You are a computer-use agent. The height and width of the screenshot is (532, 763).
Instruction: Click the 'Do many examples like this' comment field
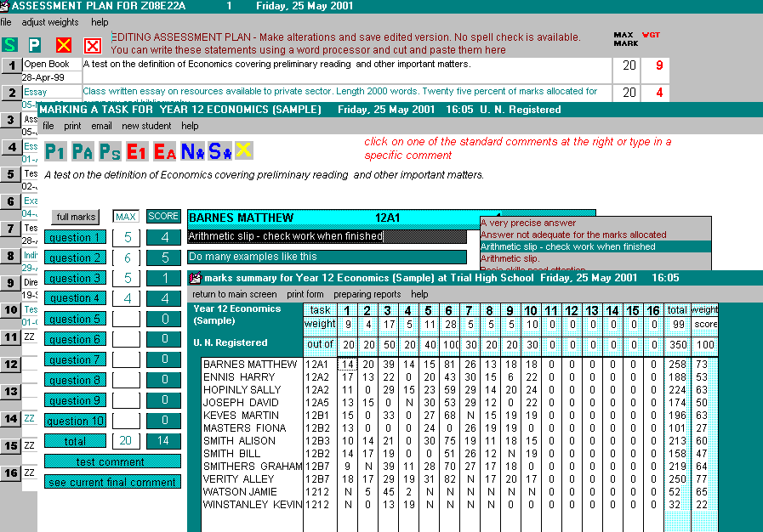coord(327,257)
